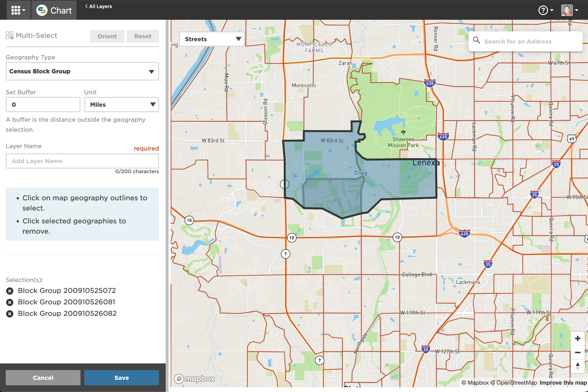Go back to All Layers
Viewport: 588px width, 392px height.
point(99,6)
